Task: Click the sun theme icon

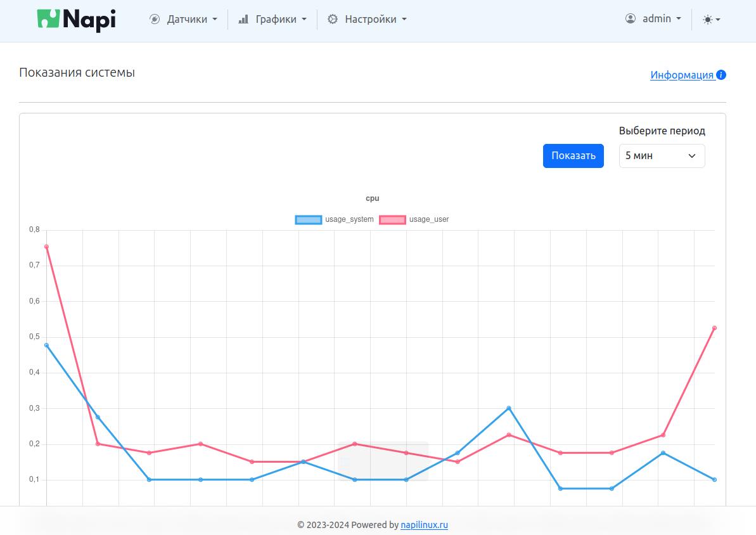Action: pos(707,20)
